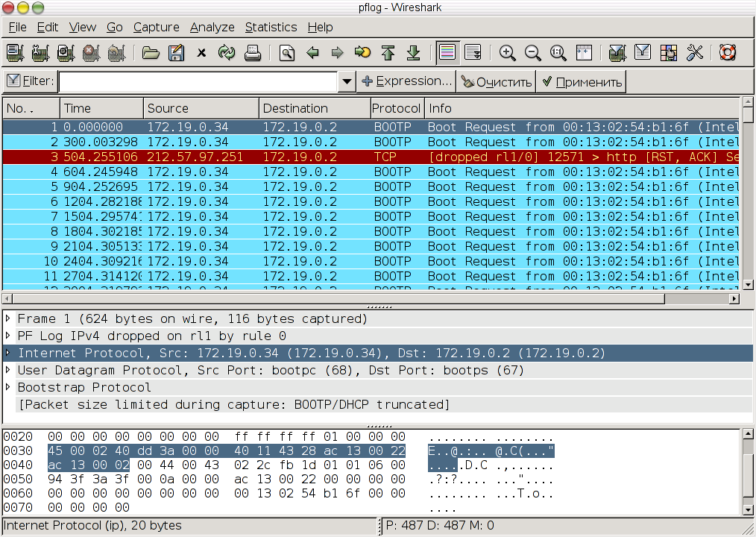Open the Analyze menu
Viewport: 756px width, 537px height.
pyautogui.click(x=212, y=28)
